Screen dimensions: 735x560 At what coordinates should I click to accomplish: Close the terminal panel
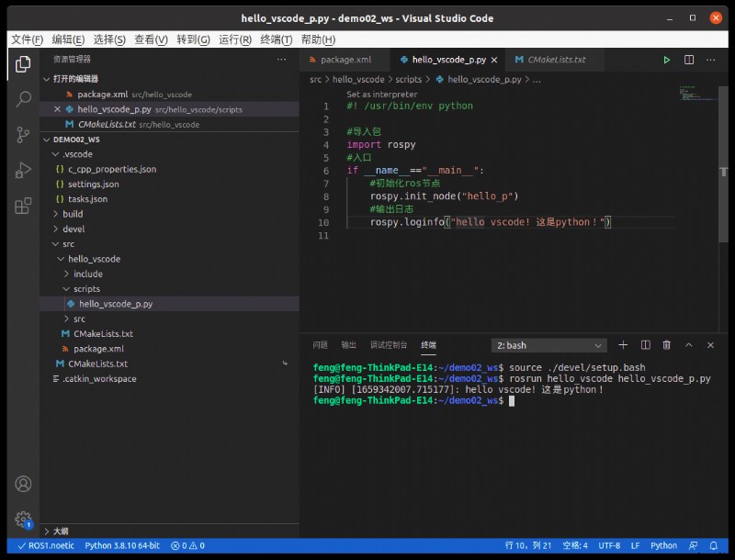(710, 345)
